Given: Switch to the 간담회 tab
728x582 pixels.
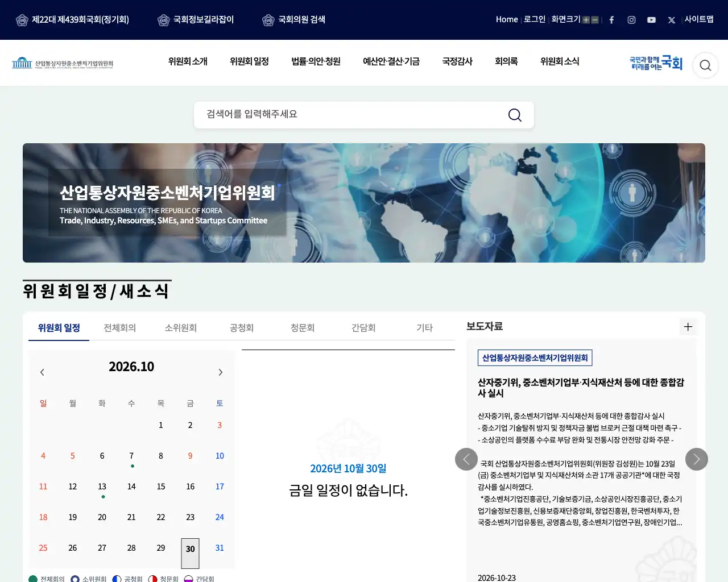Looking at the screenshot, I should tap(363, 328).
